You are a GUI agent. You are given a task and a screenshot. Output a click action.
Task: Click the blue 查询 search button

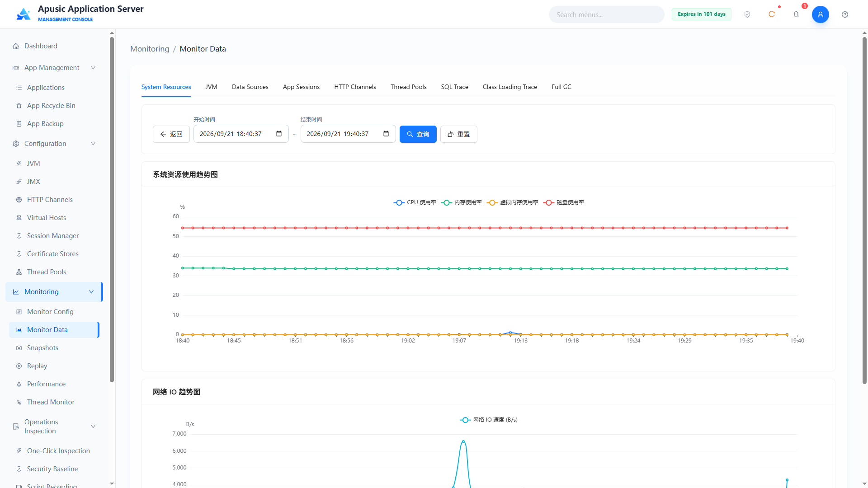[418, 134]
